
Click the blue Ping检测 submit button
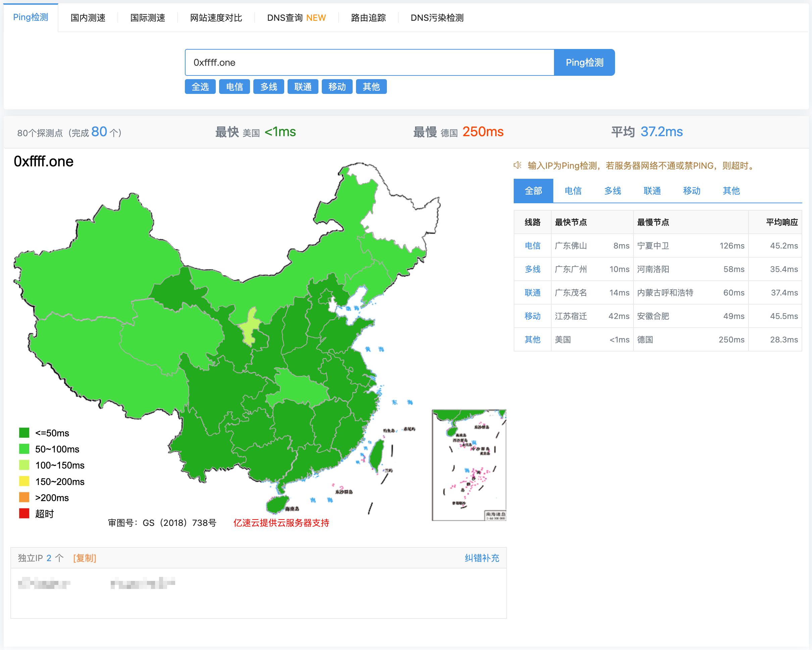click(x=585, y=62)
